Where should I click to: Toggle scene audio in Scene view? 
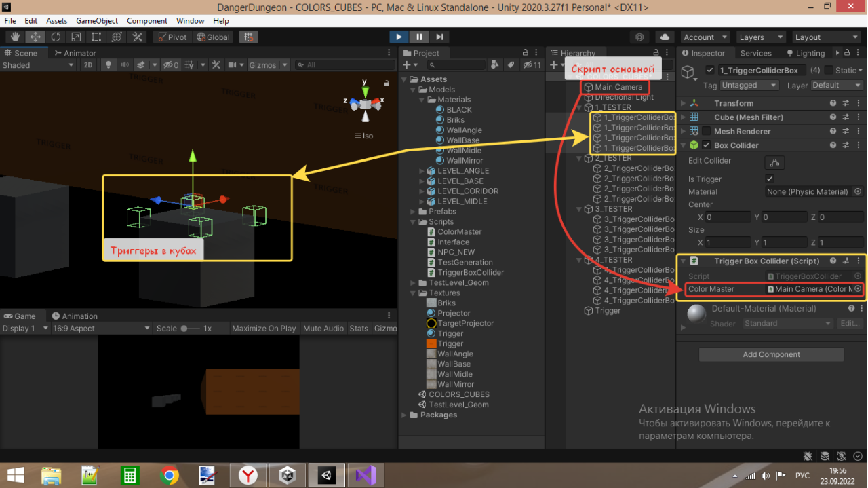(124, 65)
